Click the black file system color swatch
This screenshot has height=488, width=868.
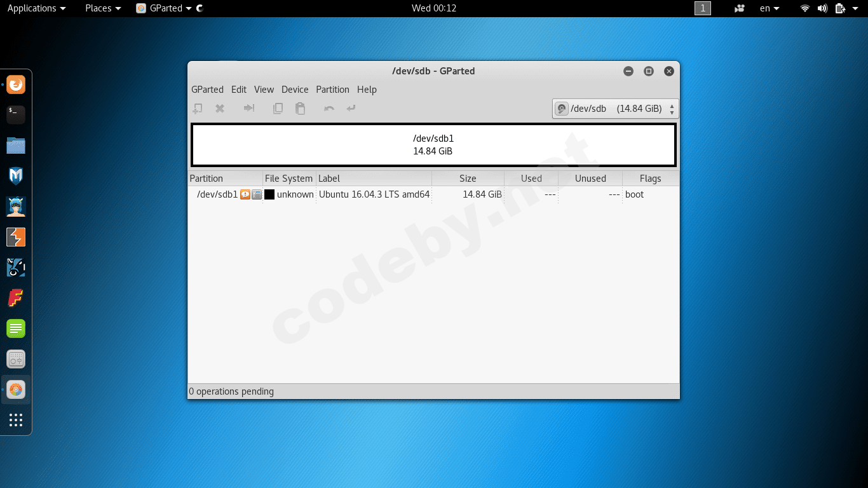pyautogui.click(x=269, y=194)
